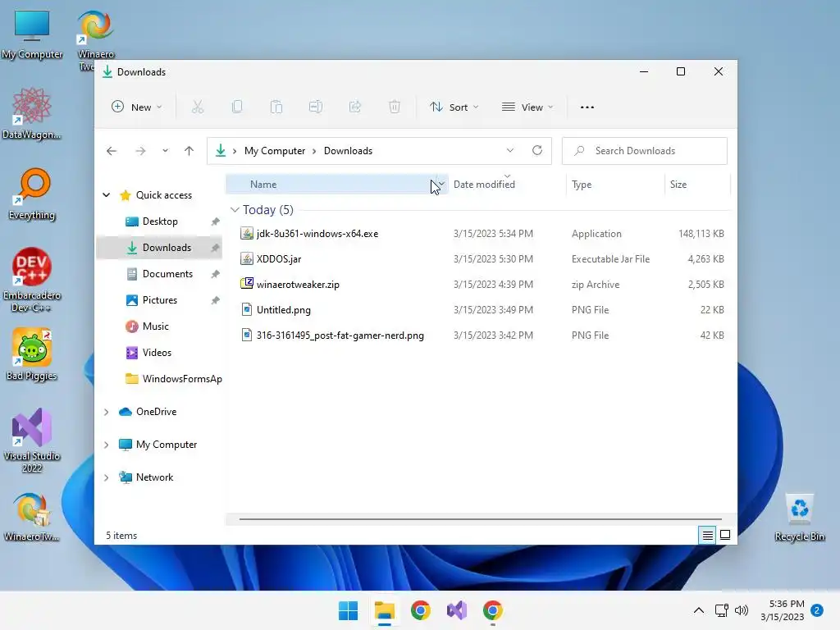The height and width of the screenshot is (630, 840).
Task: Go back with the left arrow
Action: (x=112, y=151)
